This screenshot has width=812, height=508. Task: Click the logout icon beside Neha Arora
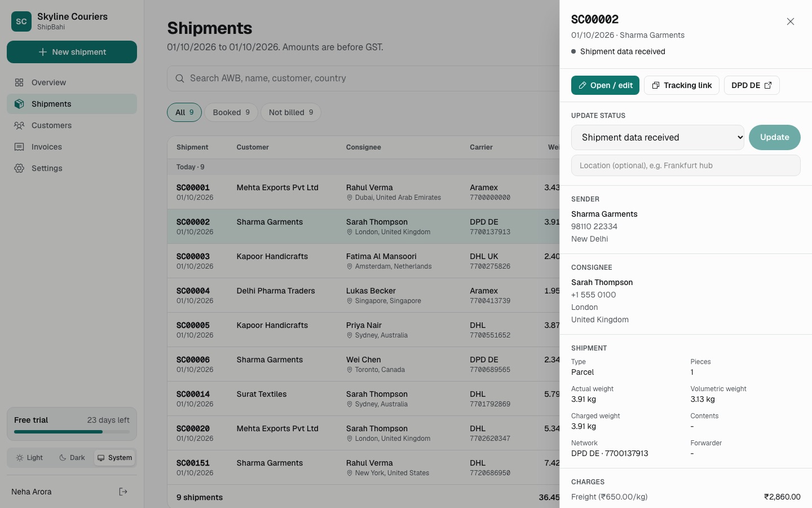point(123,492)
